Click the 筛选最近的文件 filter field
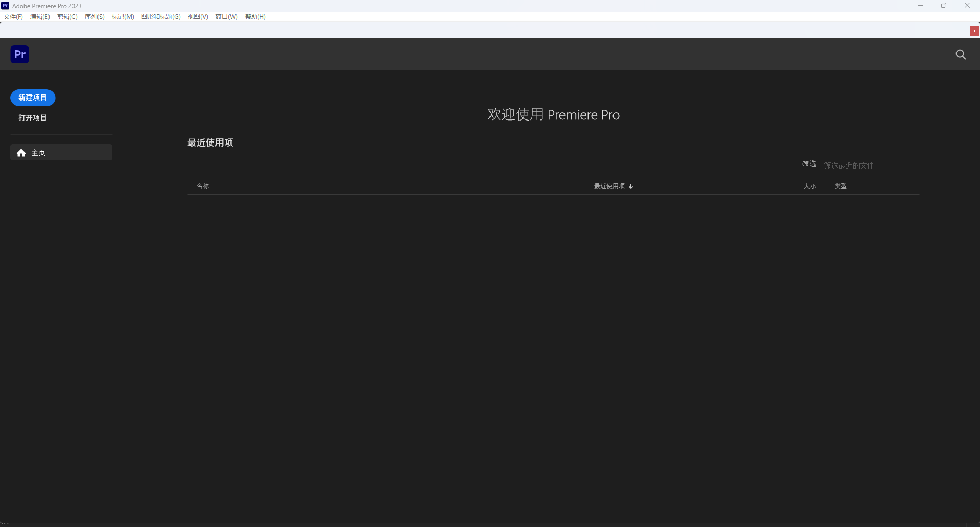 (870, 165)
